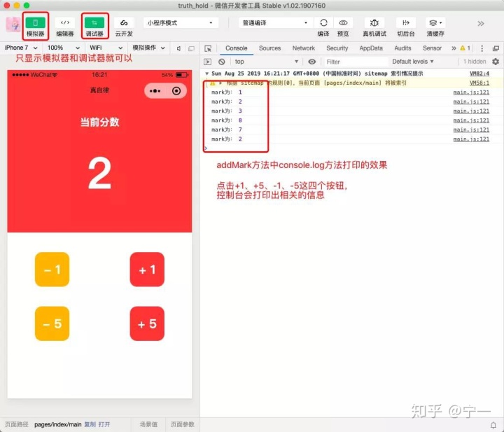Open main.js:121 link for mark为: 8
Screen dimensions: 504x432
[471, 120]
